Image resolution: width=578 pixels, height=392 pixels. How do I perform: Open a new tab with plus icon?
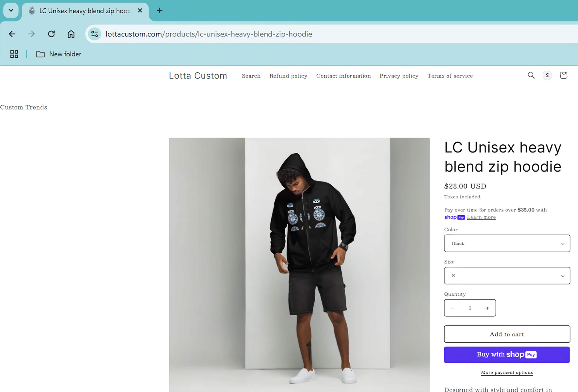160,10
